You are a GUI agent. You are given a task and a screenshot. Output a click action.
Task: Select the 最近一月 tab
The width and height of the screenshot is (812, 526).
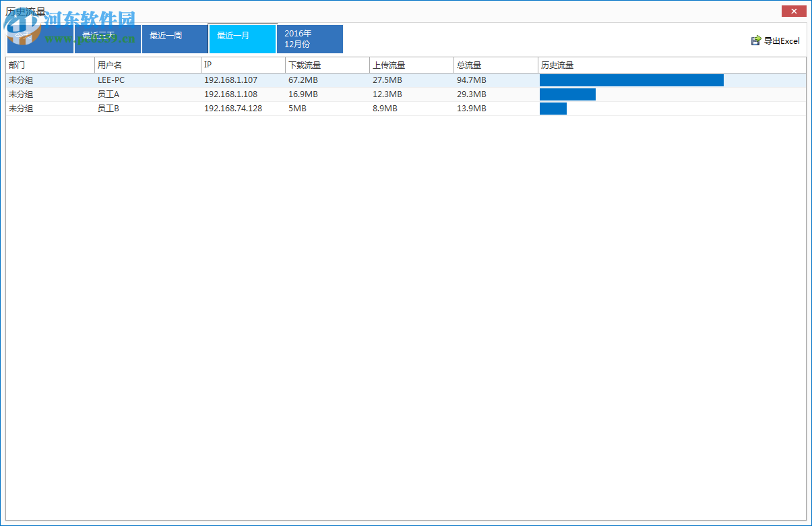click(x=243, y=39)
